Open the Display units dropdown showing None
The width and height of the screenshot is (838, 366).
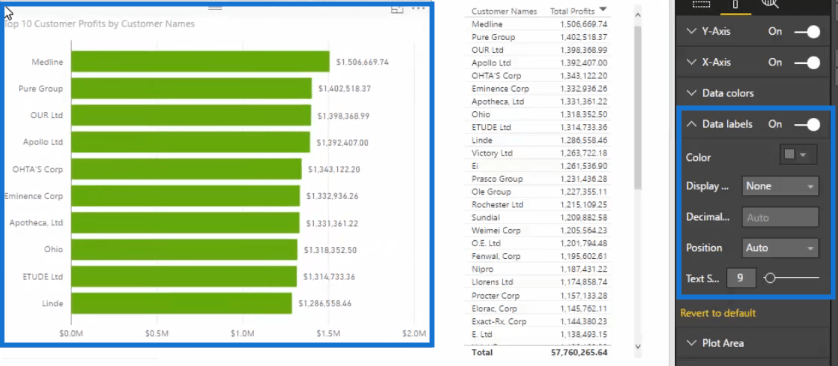pyautogui.click(x=780, y=186)
